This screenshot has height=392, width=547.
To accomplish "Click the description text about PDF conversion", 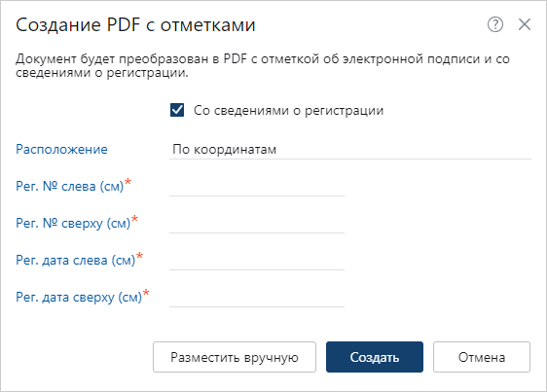I will pyautogui.click(x=263, y=65).
